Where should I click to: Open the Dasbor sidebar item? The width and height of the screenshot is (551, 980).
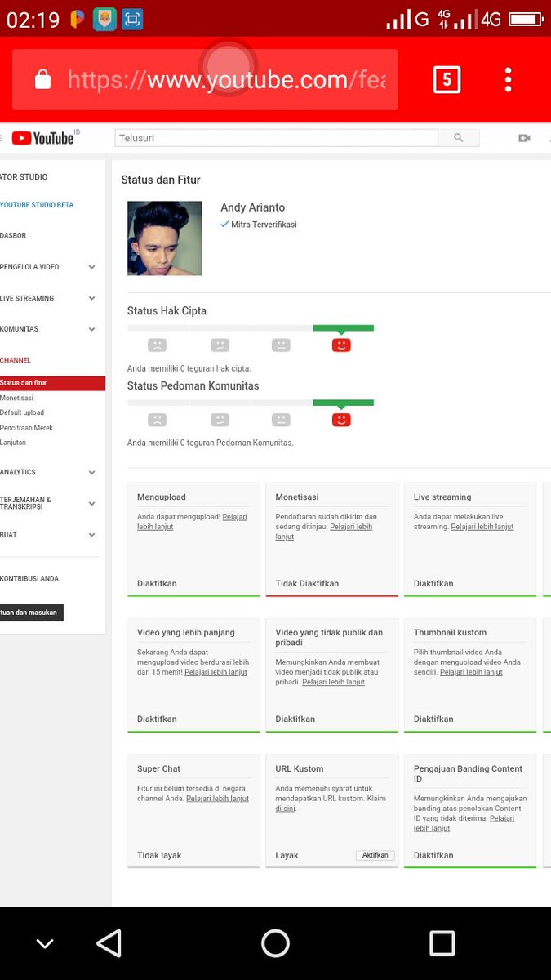13,236
